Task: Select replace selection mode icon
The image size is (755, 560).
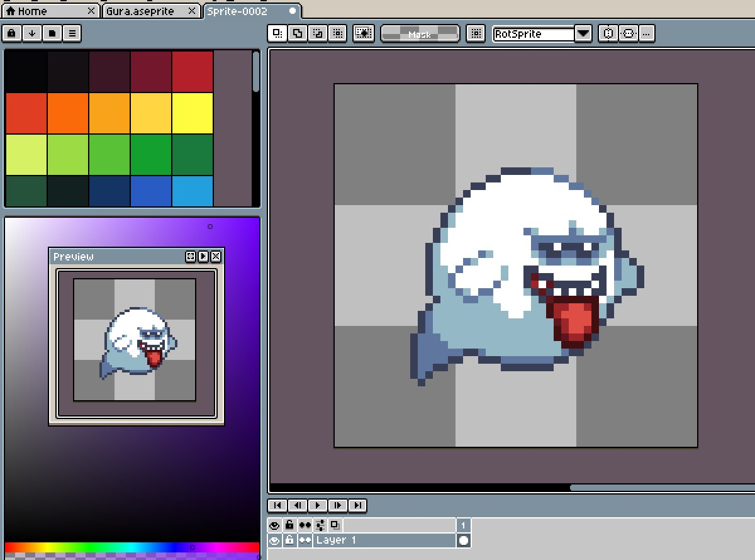Action: coord(277,33)
